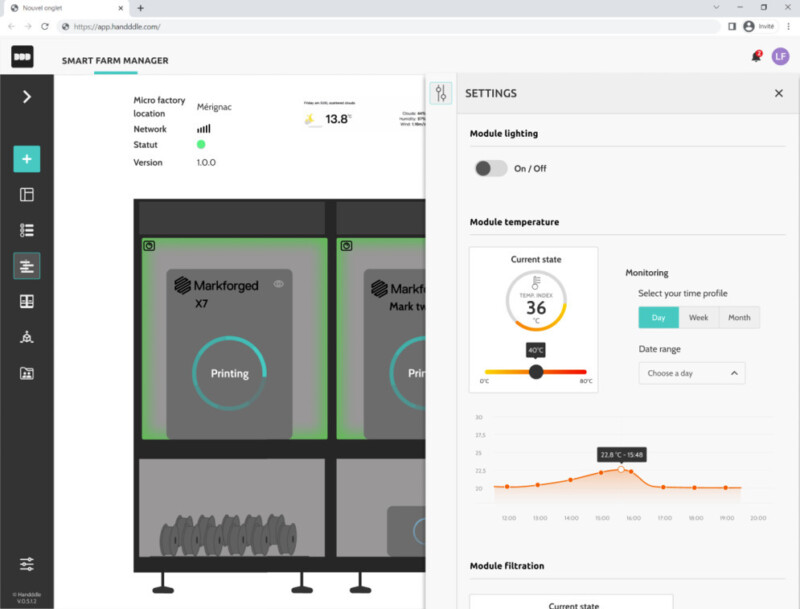
Task: Select the highlighted timeline planning sidebar icon
Action: pyautogui.click(x=27, y=266)
